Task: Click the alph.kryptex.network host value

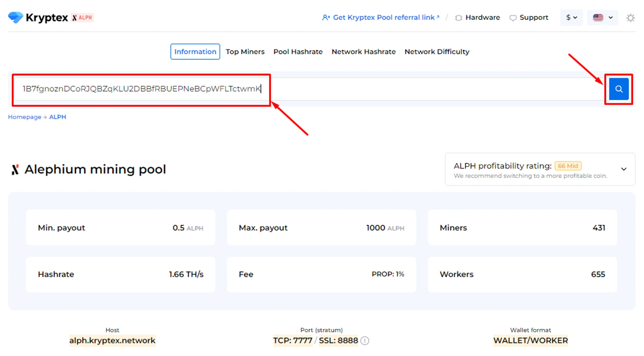Action: 112,341
